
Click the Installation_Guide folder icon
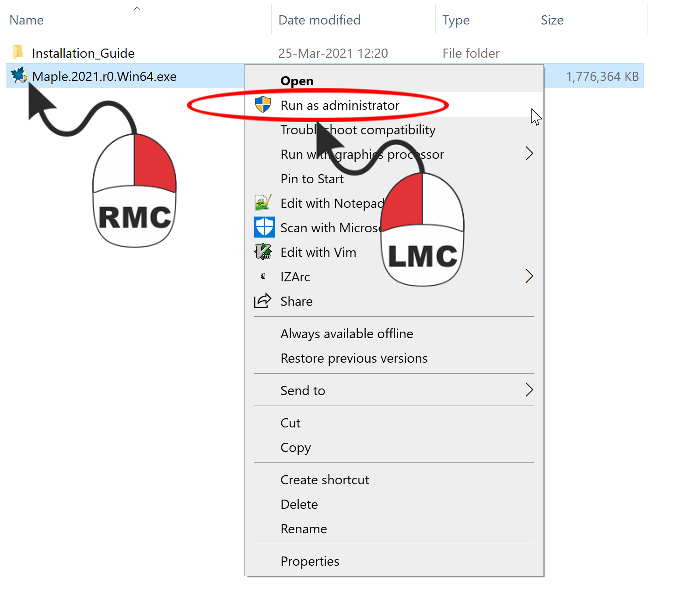[18, 52]
